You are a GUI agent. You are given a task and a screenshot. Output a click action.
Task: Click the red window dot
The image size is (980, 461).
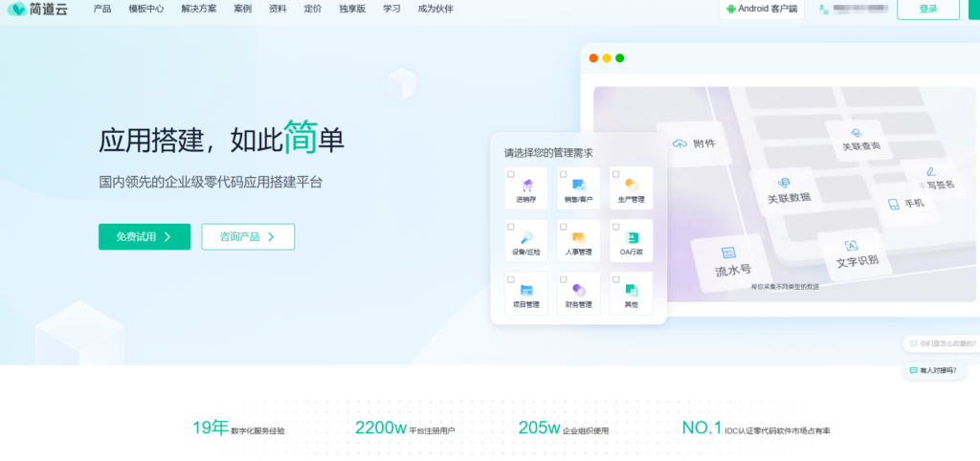click(x=593, y=58)
